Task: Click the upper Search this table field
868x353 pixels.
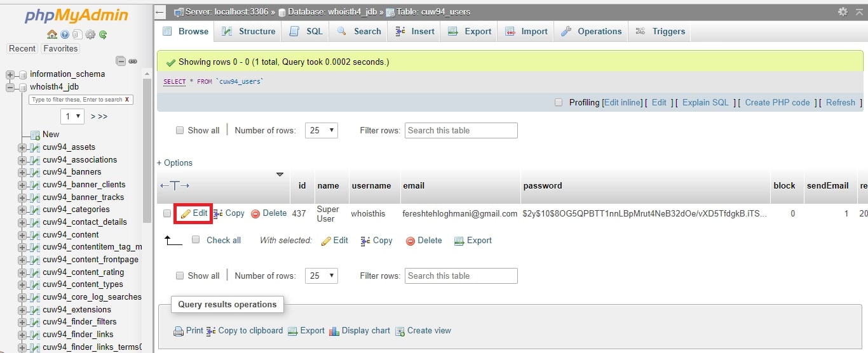Action: 461,130
